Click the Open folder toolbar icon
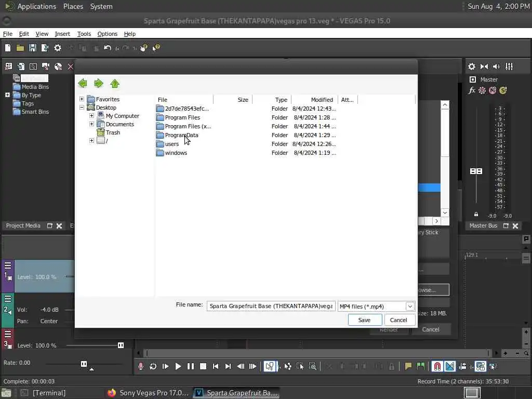532x399 pixels. [x=20, y=48]
